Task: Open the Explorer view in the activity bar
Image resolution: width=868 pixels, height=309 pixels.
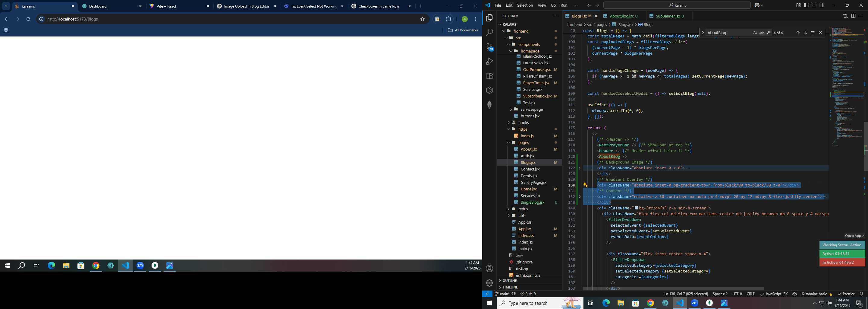Action: coord(489,18)
